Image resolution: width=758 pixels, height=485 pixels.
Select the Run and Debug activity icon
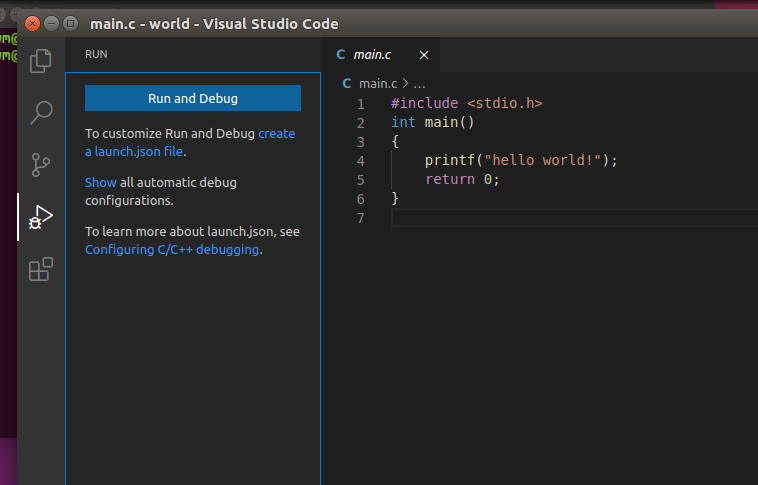(x=41, y=217)
